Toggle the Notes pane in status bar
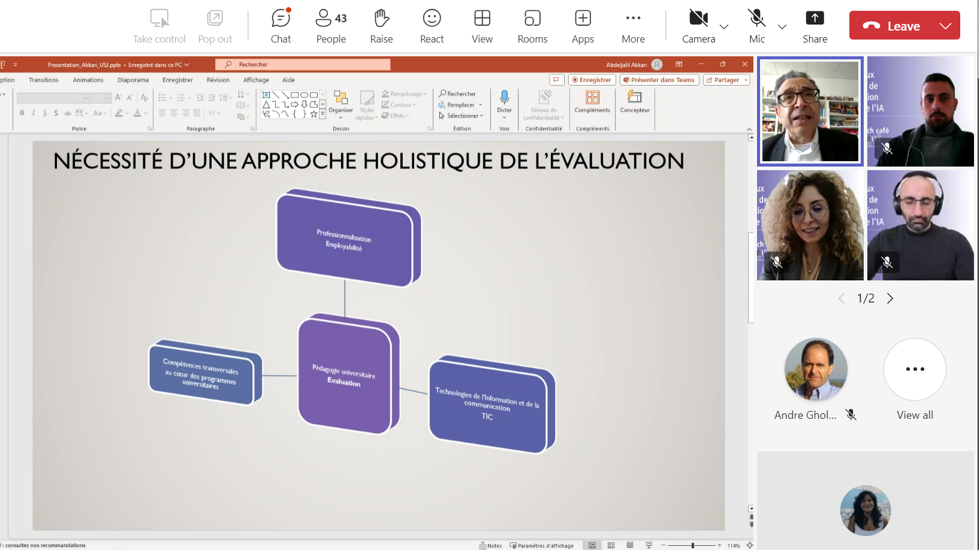 (x=490, y=545)
